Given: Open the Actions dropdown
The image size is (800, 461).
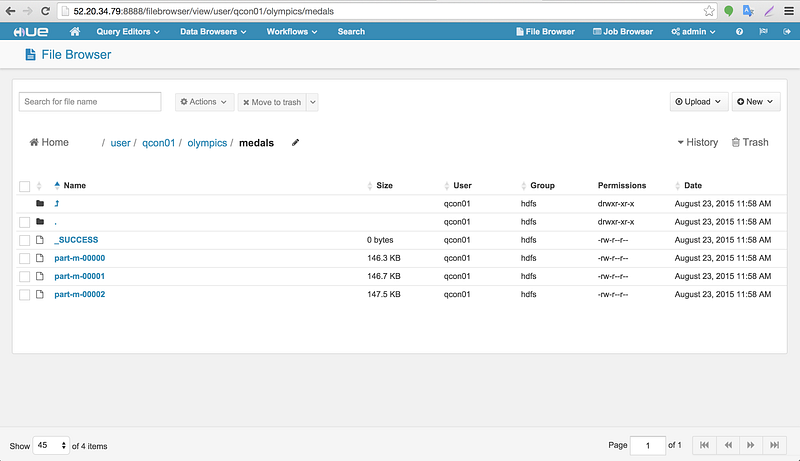Looking at the screenshot, I should point(204,102).
